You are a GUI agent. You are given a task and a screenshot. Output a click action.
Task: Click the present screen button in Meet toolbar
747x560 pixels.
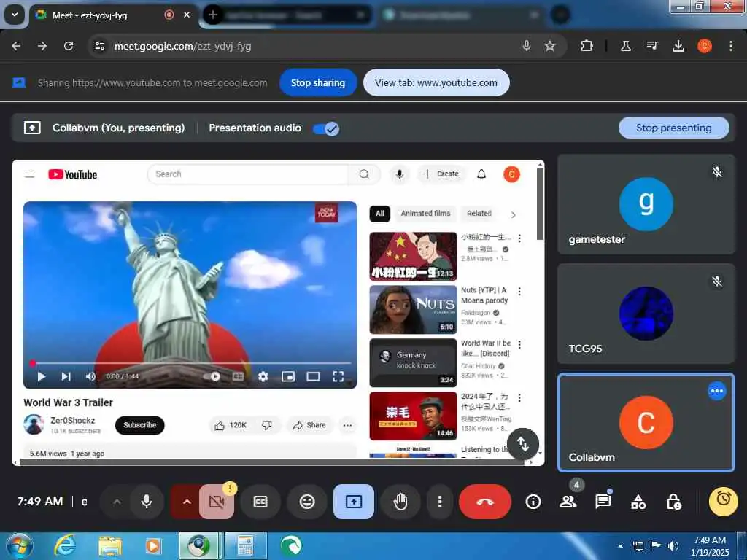pyautogui.click(x=354, y=502)
